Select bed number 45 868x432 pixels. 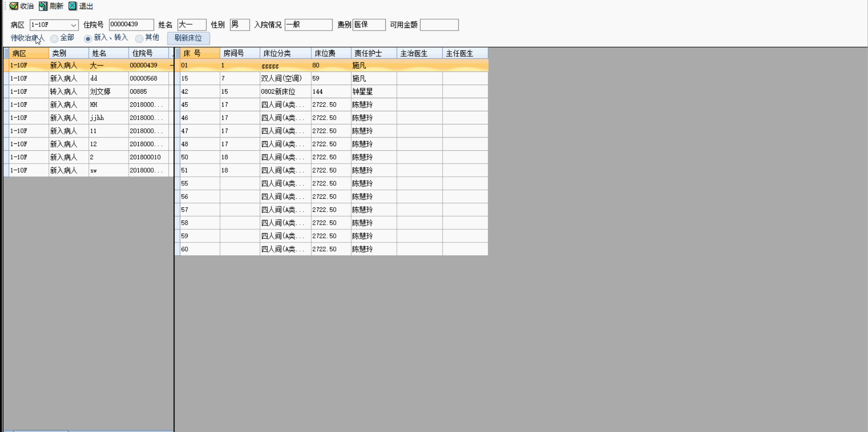click(x=200, y=105)
